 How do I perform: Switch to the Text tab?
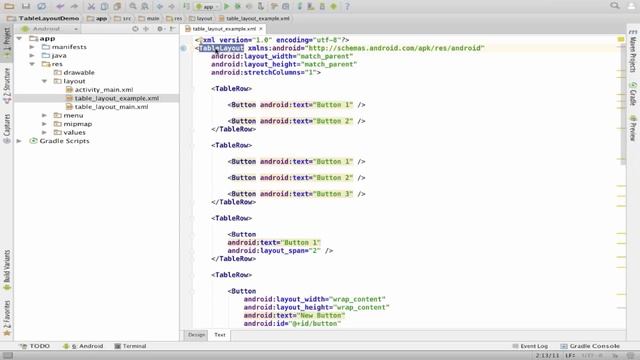pyautogui.click(x=220, y=335)
